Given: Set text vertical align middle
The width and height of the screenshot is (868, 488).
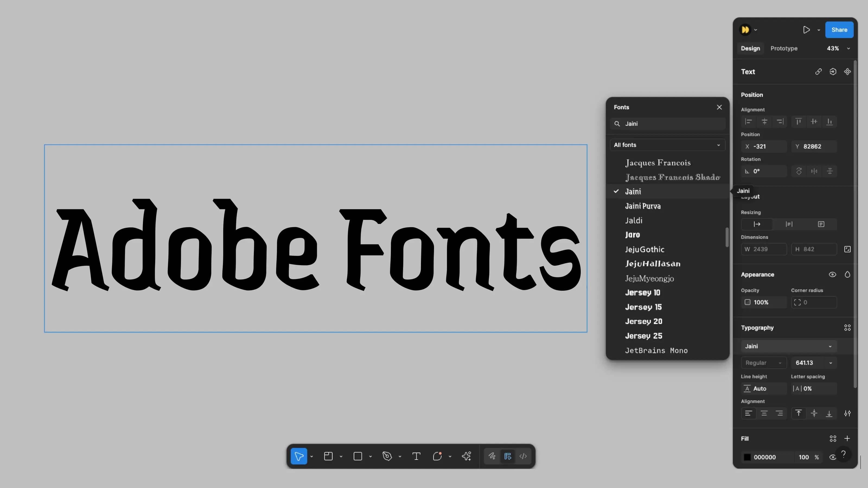Looking at the screenshot, I should [x=814, y=413].
